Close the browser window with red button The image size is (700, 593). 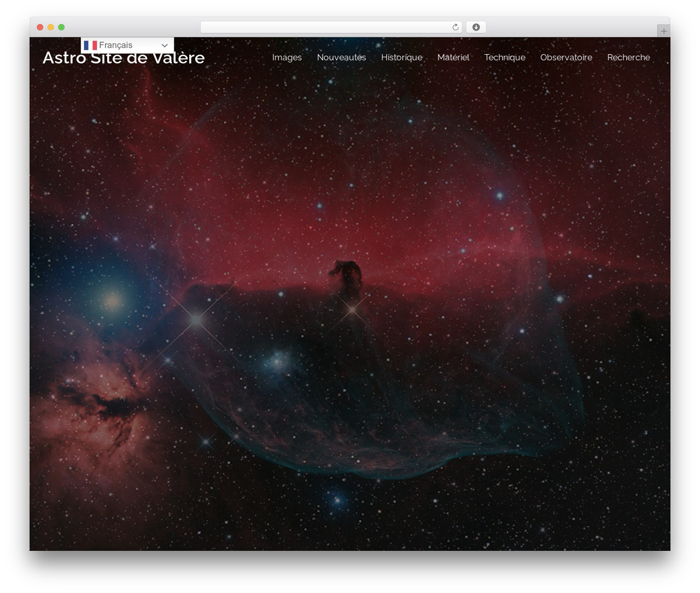[40, 27]
